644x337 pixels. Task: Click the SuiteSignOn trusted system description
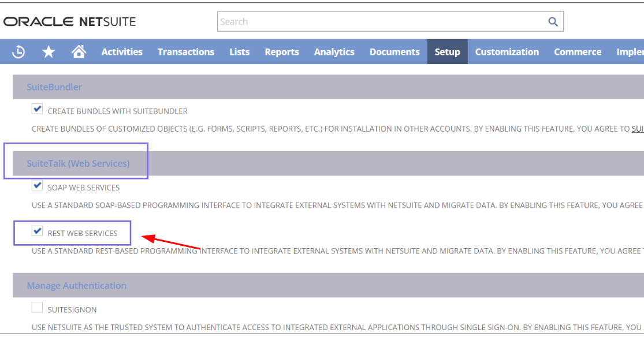(338, 327)
